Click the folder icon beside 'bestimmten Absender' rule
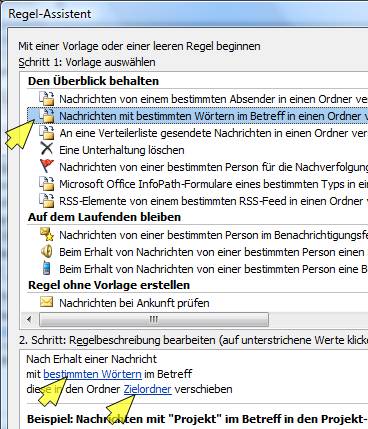The height and width of the screenshot is (429, 368). click(x=47, y=99)
